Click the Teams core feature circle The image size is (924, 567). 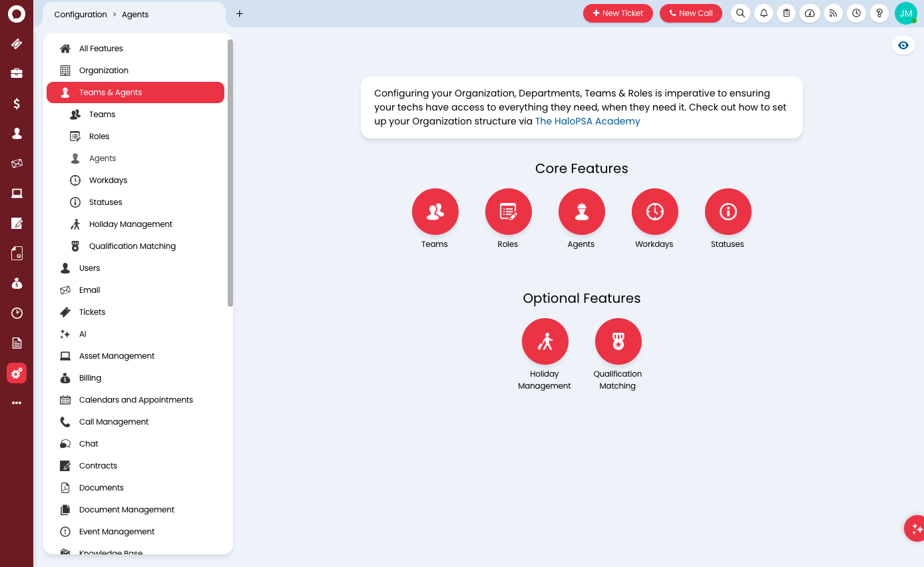(x=435, y=212)
